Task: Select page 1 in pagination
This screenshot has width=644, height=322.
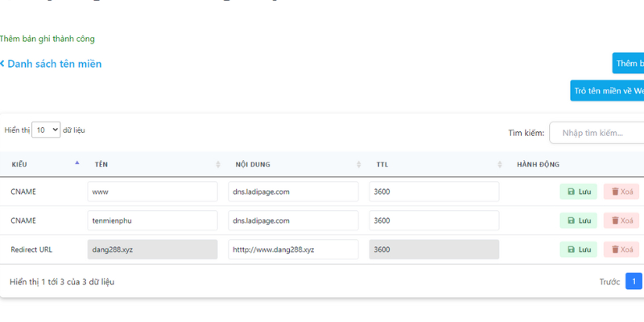Action: pyautogui.click(x=634, y=282)
